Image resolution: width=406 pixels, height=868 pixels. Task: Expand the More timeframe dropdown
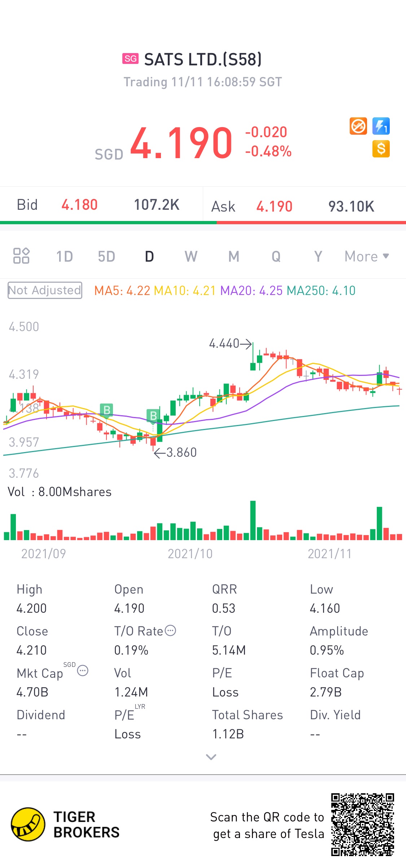[x=367, y=256]
